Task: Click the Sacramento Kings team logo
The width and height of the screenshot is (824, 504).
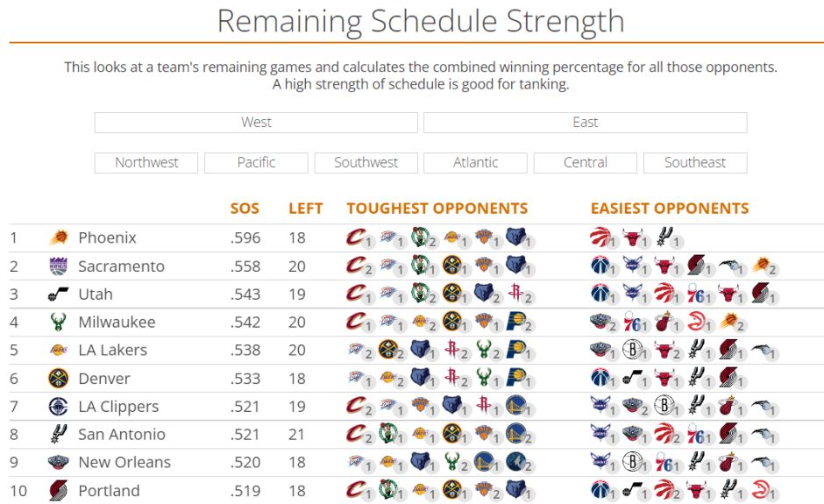Action: click(59, 266)
